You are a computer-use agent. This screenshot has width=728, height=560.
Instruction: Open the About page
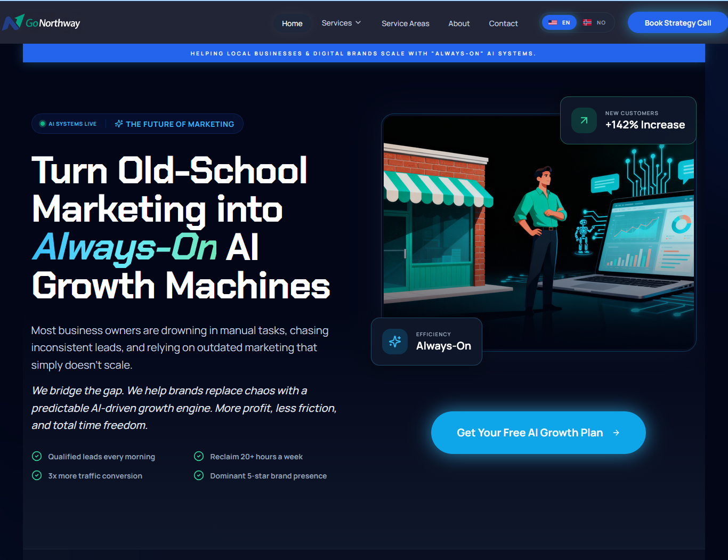pyautogui.click(x=459, y=23)
